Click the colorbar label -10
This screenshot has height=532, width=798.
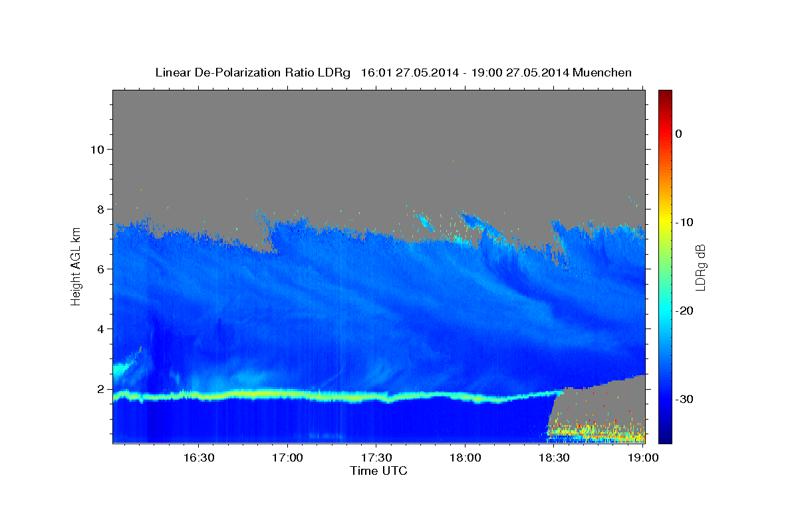[684, 222]
